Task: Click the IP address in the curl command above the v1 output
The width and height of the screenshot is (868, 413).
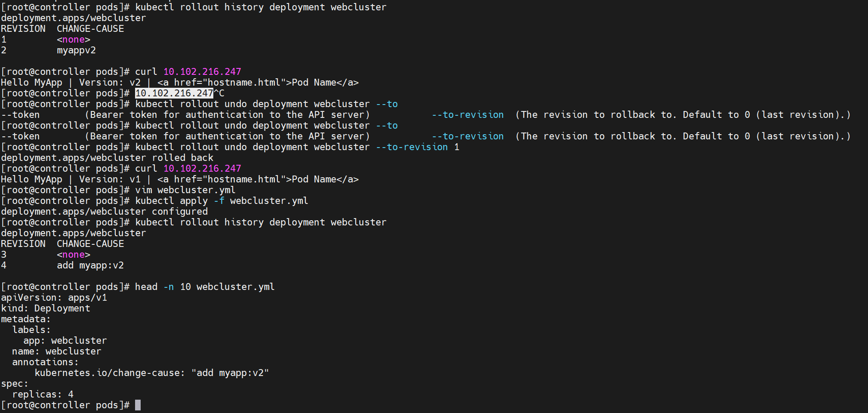Action: [202, 169]
